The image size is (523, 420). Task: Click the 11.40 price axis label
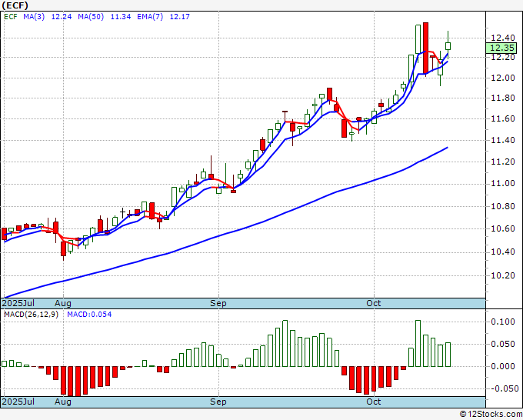point(503,140)
